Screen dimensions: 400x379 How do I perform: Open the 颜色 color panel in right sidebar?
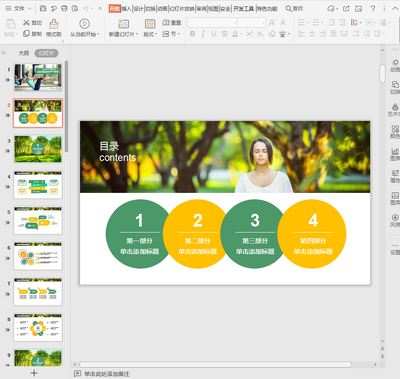(x=395, y=132)
